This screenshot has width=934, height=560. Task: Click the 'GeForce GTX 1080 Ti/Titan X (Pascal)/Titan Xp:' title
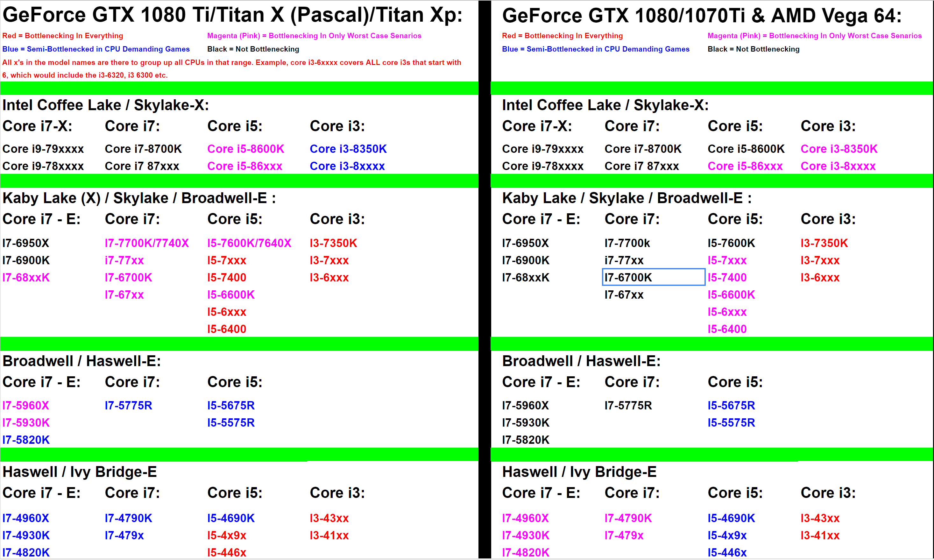click(x=232, y=15)
